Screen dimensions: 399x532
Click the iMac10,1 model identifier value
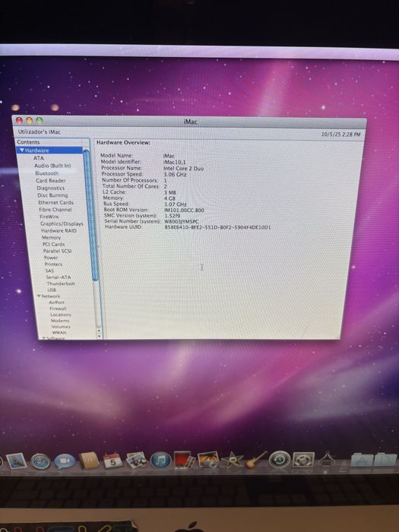[x=174, y=162]
